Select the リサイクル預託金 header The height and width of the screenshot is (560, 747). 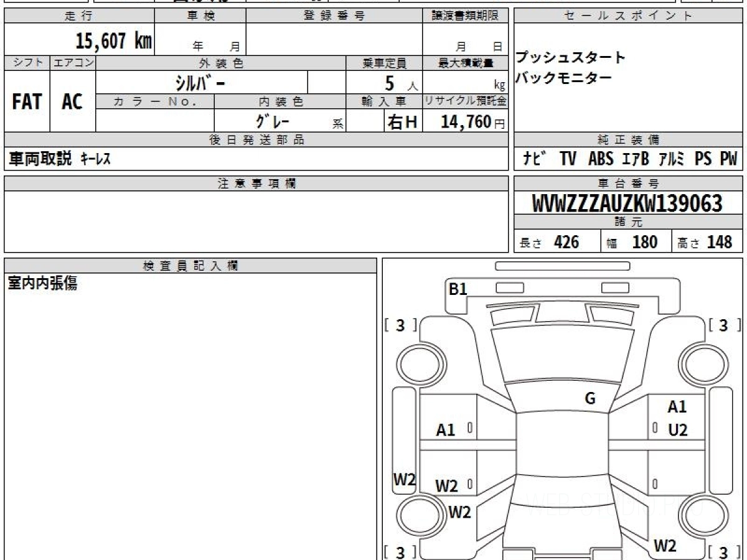pos(466,101)
